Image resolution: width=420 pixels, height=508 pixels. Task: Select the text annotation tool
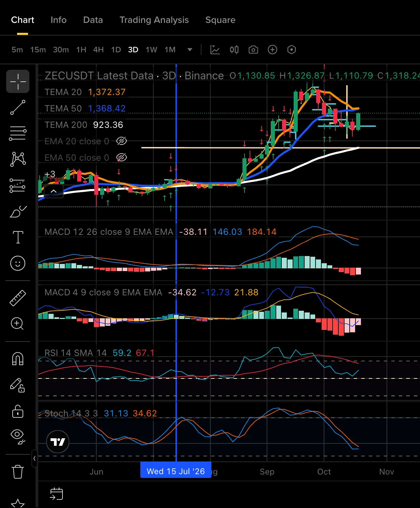click(18, 237)
